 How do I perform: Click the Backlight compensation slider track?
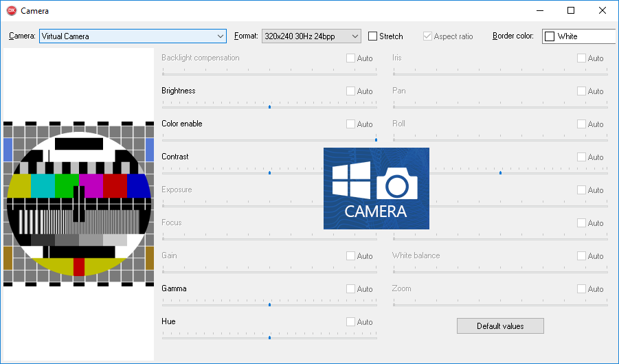269,73
